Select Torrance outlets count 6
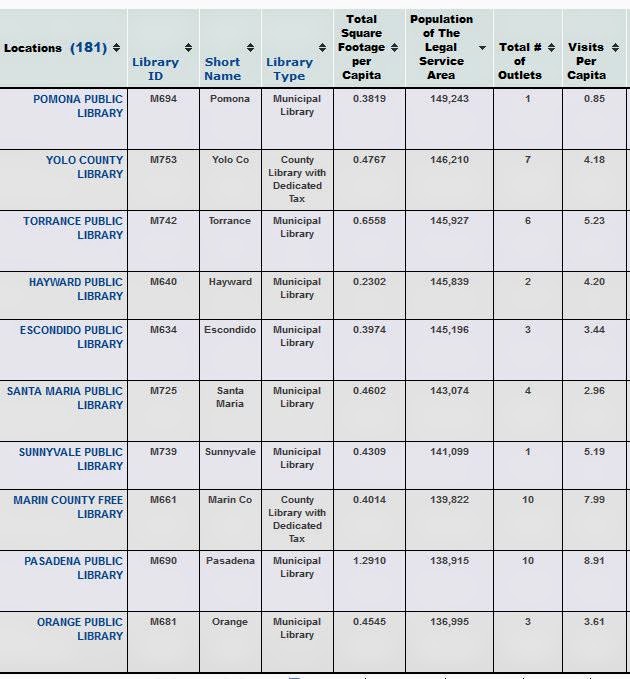Screen dimensions: 630x679 point(528,221)
